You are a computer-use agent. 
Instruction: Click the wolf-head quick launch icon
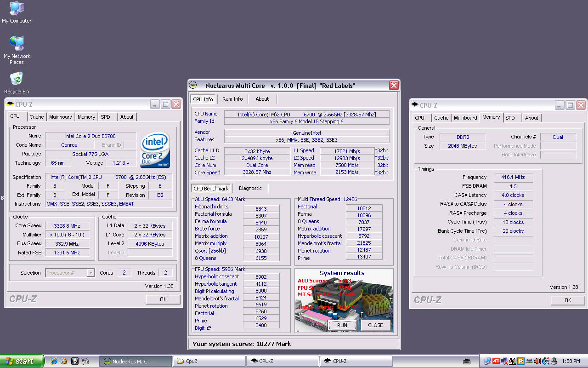click(x=75, y=361)
